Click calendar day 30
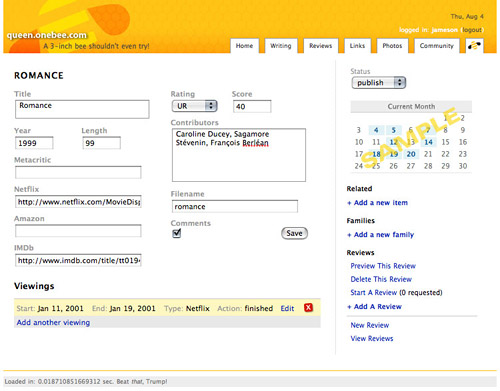500x391 pixels. coord(463,166)
